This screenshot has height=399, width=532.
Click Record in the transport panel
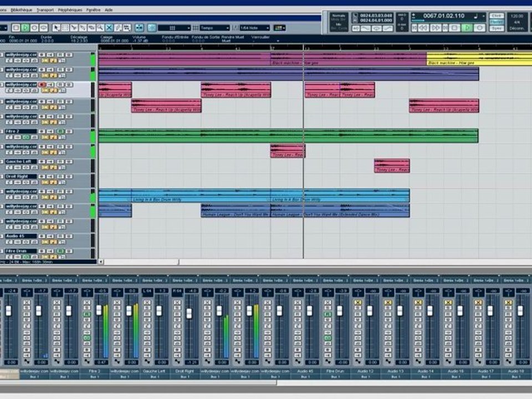coord(479,28)
